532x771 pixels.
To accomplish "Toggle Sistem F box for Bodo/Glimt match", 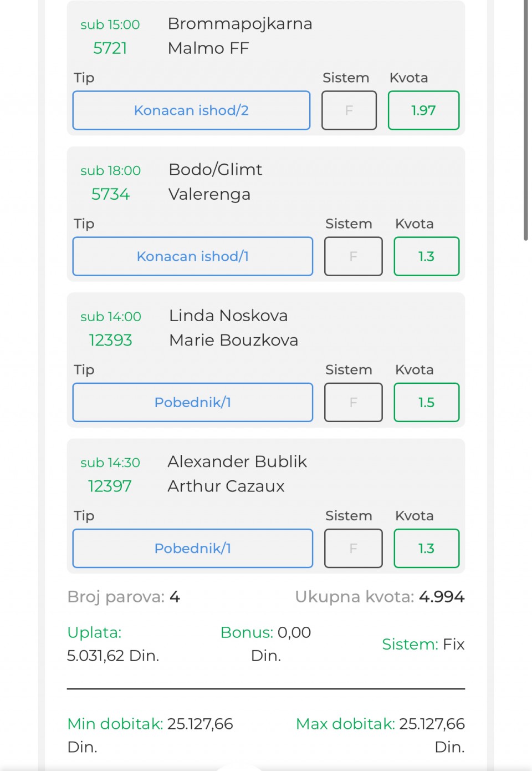I will click(x=354, y=256).
